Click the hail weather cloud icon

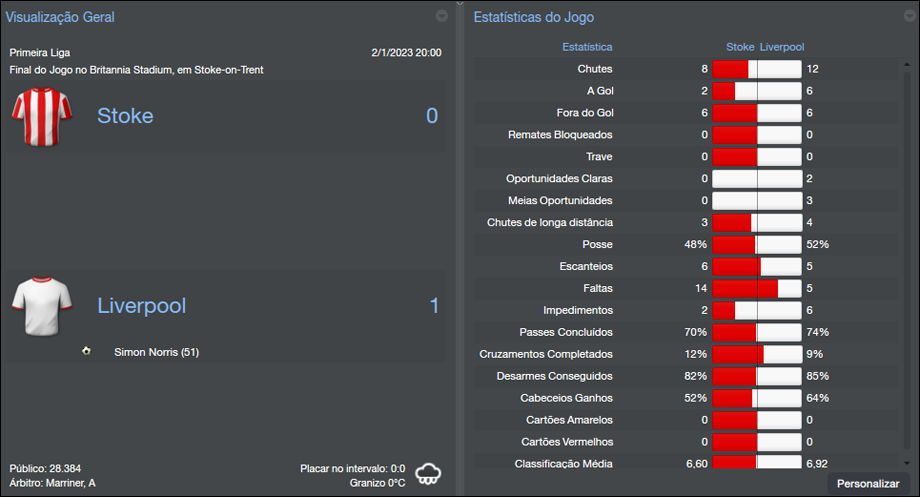tap(429, 473)
